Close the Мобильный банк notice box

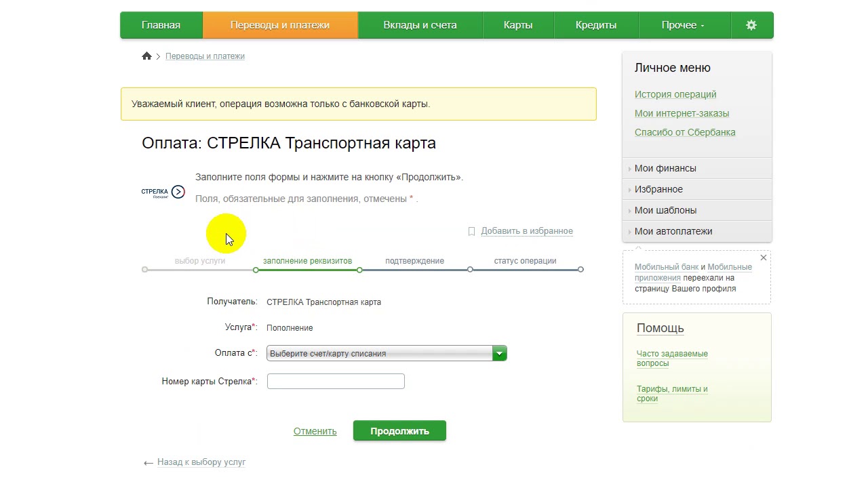pos(764,258)
